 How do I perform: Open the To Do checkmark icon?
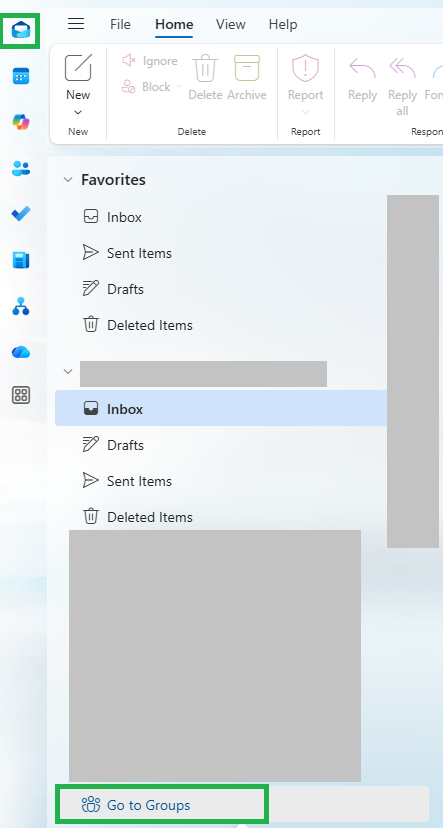pos(21,214)
